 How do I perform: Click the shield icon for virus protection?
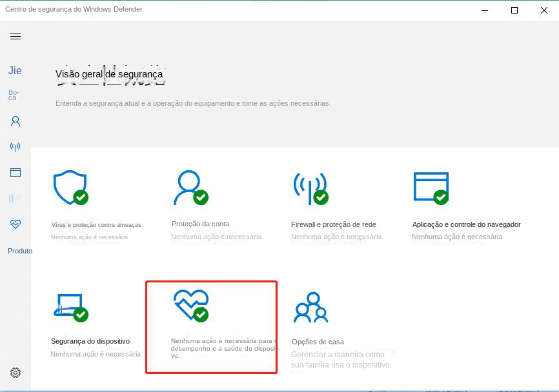[x=70, y=188]
